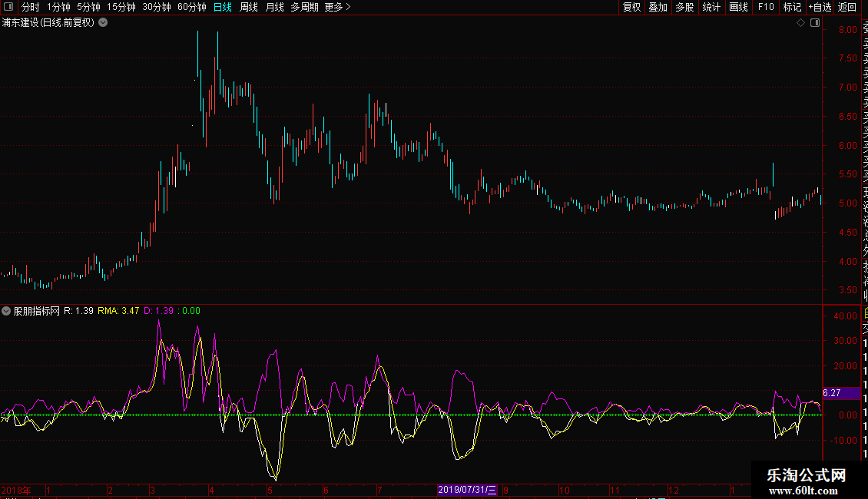Image resolution: width=868 pixels, height=499 pixels.
Task: Click the 2018年 label on the timeline
Action: pos(16,490)
